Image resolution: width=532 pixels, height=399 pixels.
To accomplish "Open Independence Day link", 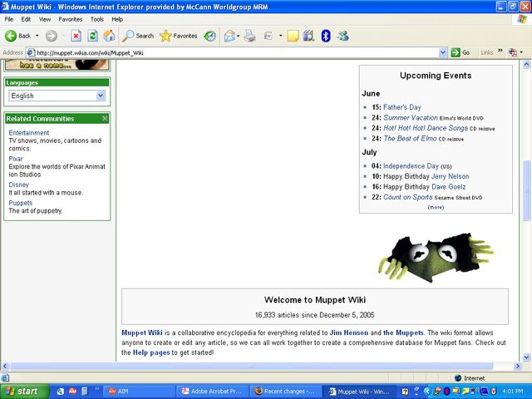I will pos(411,166).
